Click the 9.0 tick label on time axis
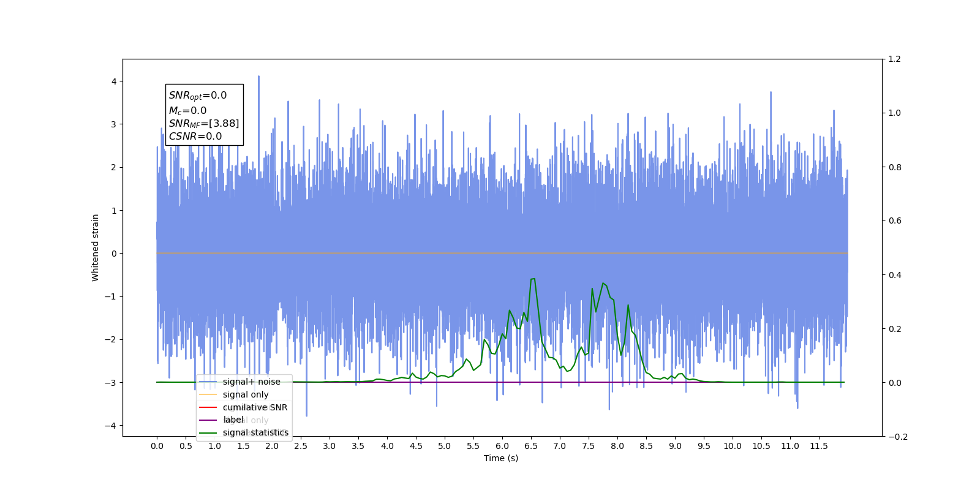 pyautogui.click(x=675, y=446)
